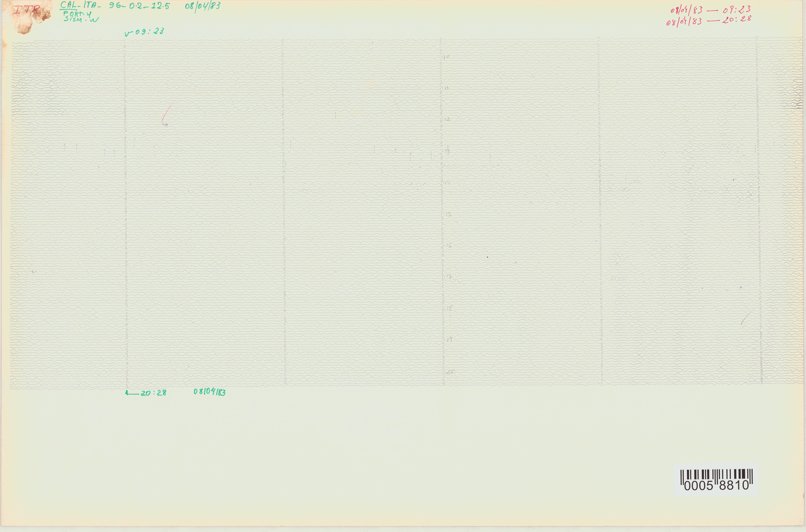Select the pencil hour mark "19"
Image resolution: width=806 pixels, height=532 pixels.
(x=449, y=340)
